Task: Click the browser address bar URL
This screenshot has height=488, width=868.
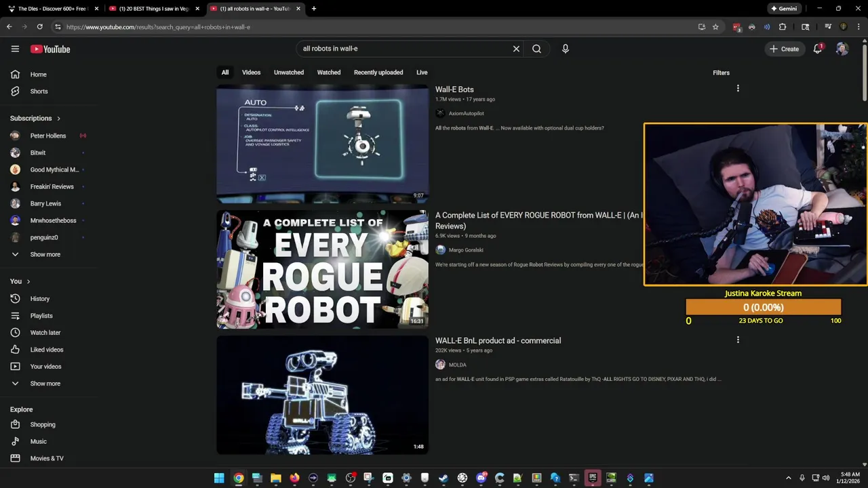Action: 158,27
